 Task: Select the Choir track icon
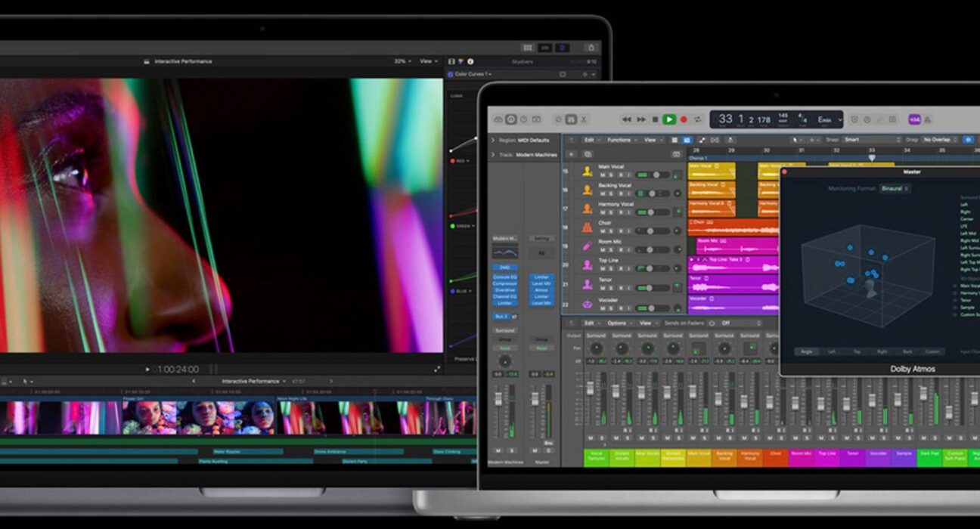pyautogui.click(x=587, y=227)
